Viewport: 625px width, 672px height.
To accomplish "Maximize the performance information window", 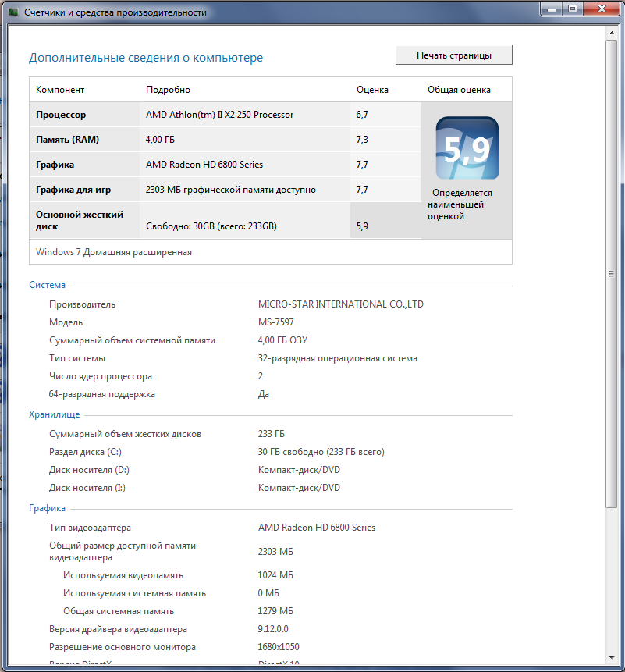I will 573,9.
